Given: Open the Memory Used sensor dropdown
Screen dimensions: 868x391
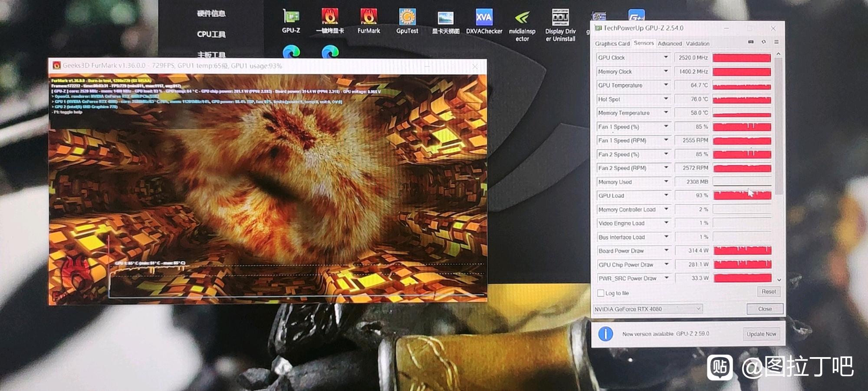Looking at the screenshot, I should [666, 182].
